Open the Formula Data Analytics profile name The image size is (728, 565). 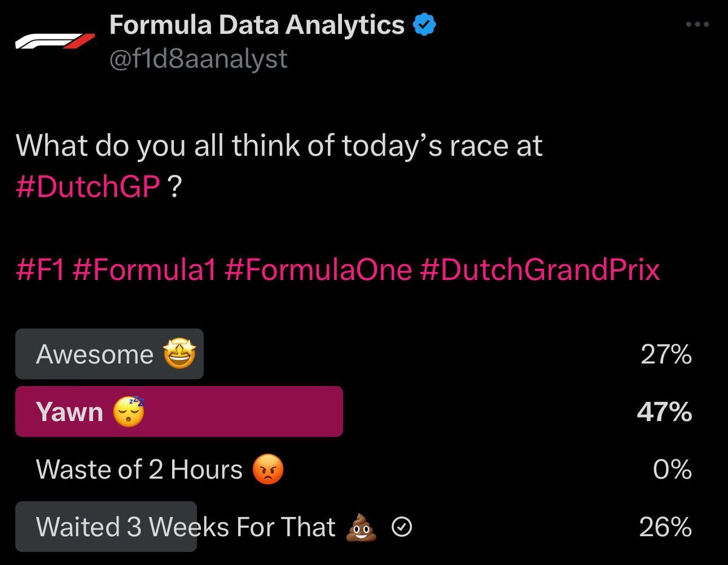tap(257, 25)
